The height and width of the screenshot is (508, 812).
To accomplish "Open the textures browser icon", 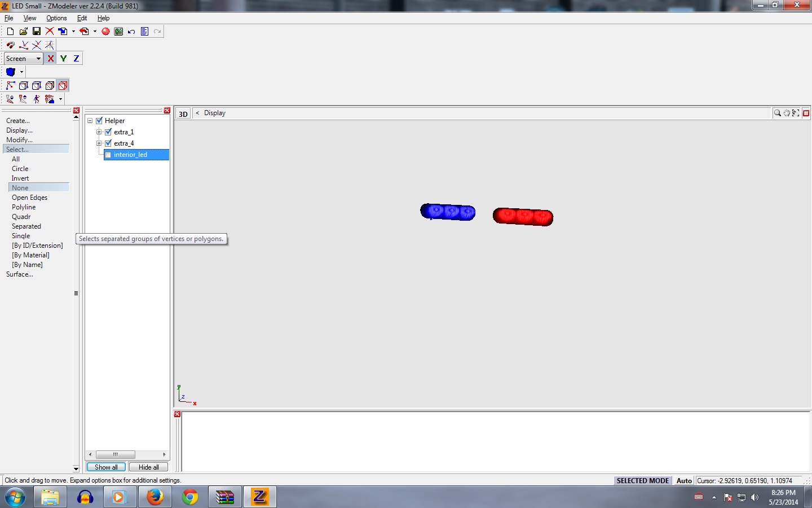I will (x=118, y=32).
